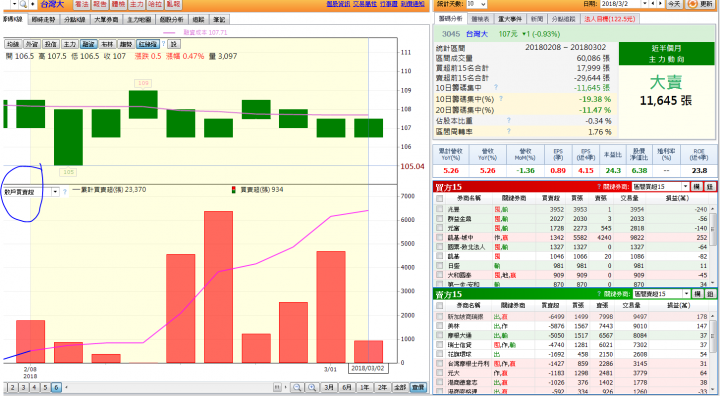This screenshot has height=396, width=720.
Task: Switch to the 分點追蹤 tab
Action: click(x=563, y=19)
